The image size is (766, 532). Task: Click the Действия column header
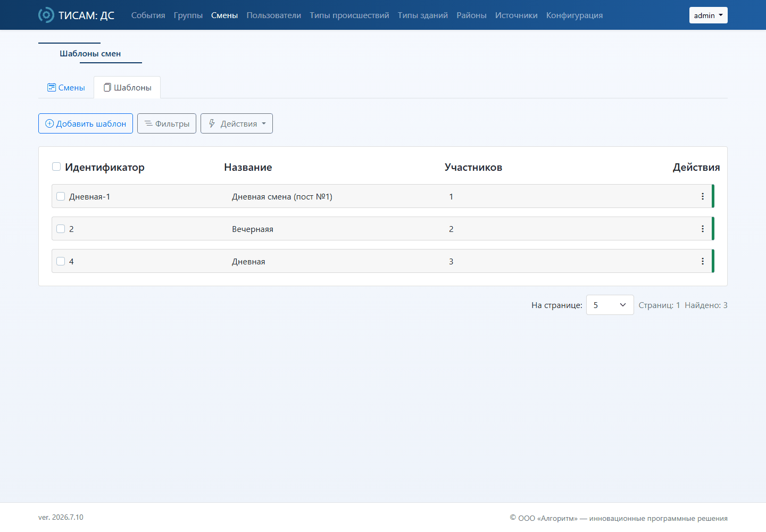tap(696, 167)
